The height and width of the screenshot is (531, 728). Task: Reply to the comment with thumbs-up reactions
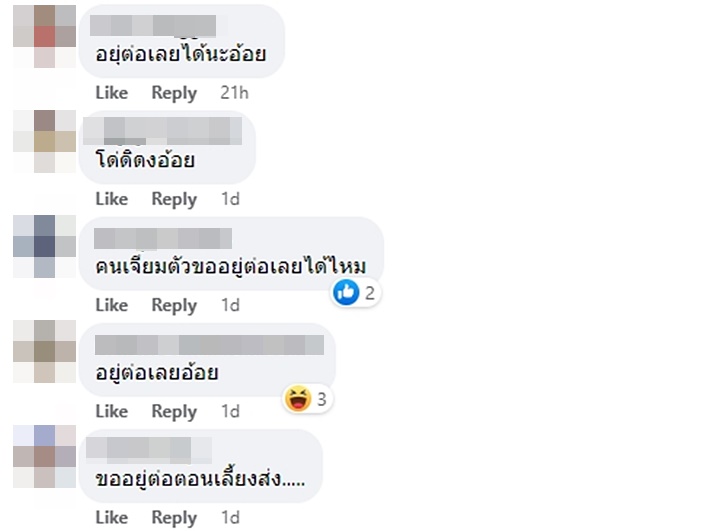pyautogui.click(x=174, y=306)
